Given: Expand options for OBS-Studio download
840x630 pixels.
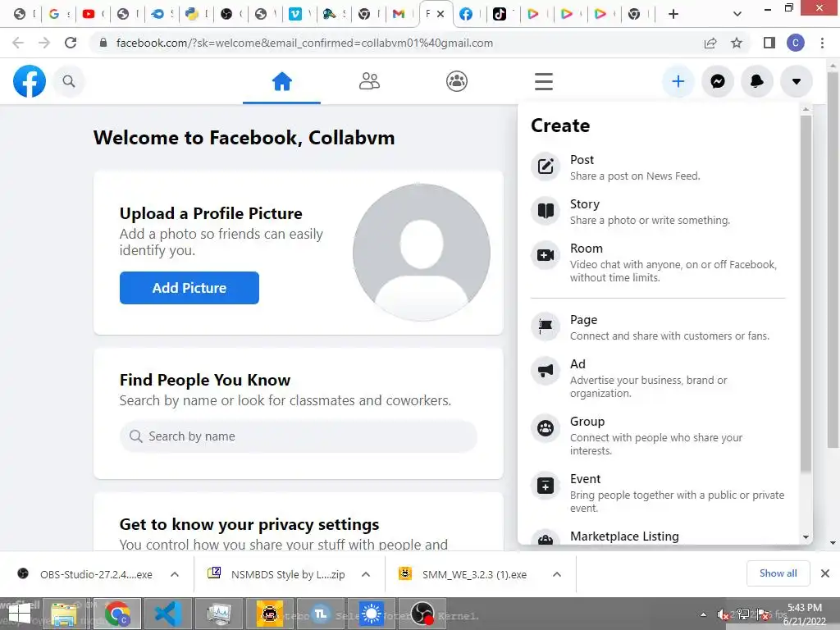Looking at the screenshot, I should click(x=175, y=574).
